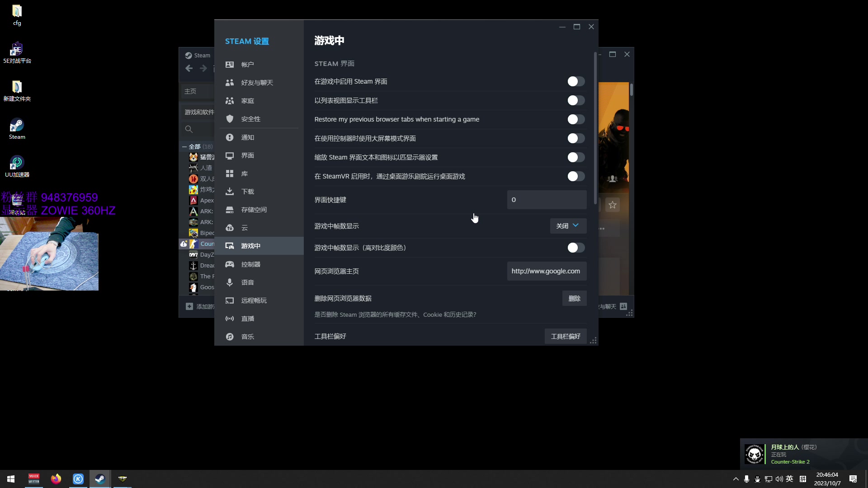868x488 pixels.
Task: Open the 直播 broadcast icon
Action: 230,319
